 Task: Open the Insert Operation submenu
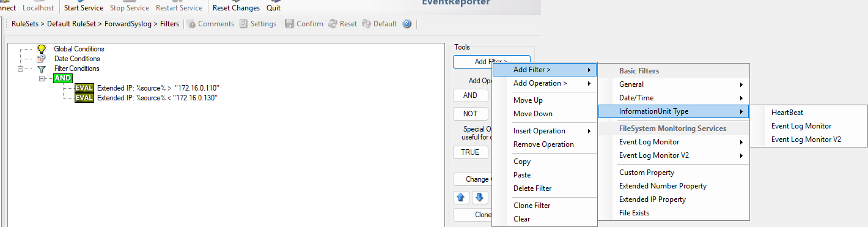point(544,131)
